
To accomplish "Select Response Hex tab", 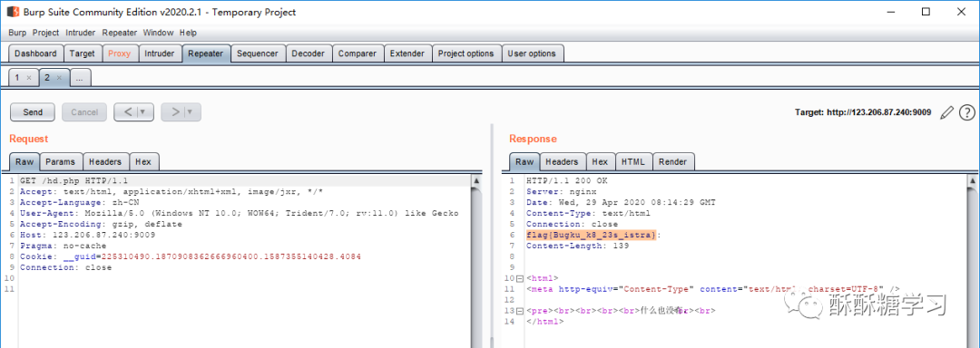I will [600, 161].
